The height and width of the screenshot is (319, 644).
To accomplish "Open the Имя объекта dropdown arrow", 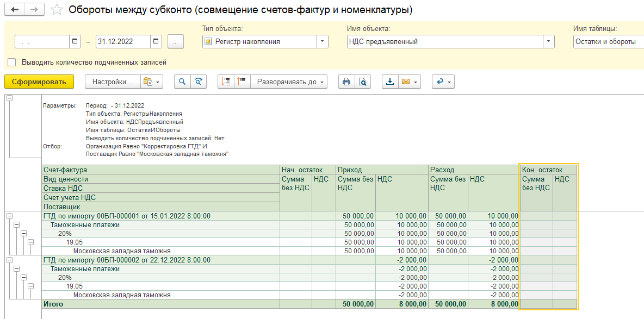I will 549,41.
